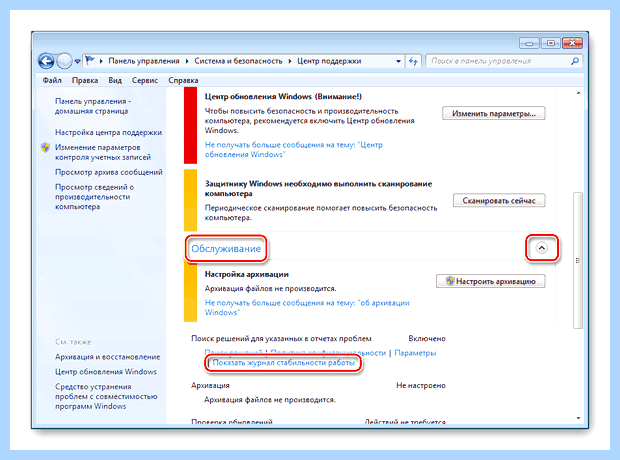Open 'Архивация и восстановление' in See also
Viewport: 620px width, 460px height.
pos(108,357)
